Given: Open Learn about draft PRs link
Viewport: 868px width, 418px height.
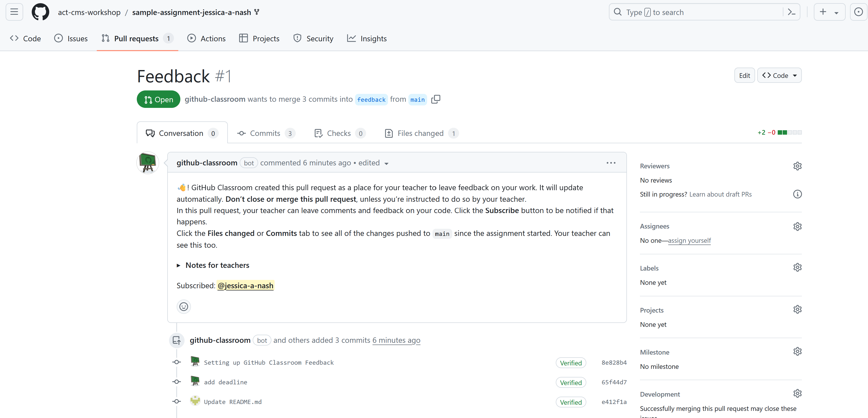Looking at the screenshot, I should coord(720,194).
